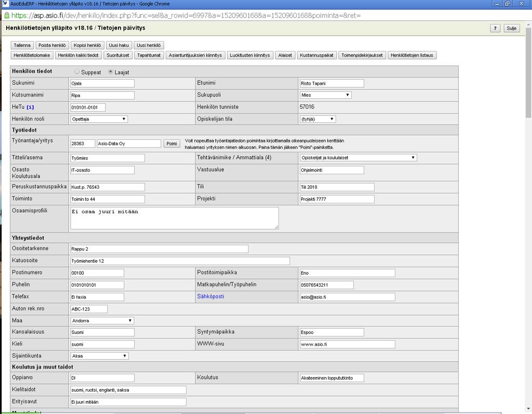Open Suoritukset section
The image size is (532, 414).
click(x=118, y=55)
